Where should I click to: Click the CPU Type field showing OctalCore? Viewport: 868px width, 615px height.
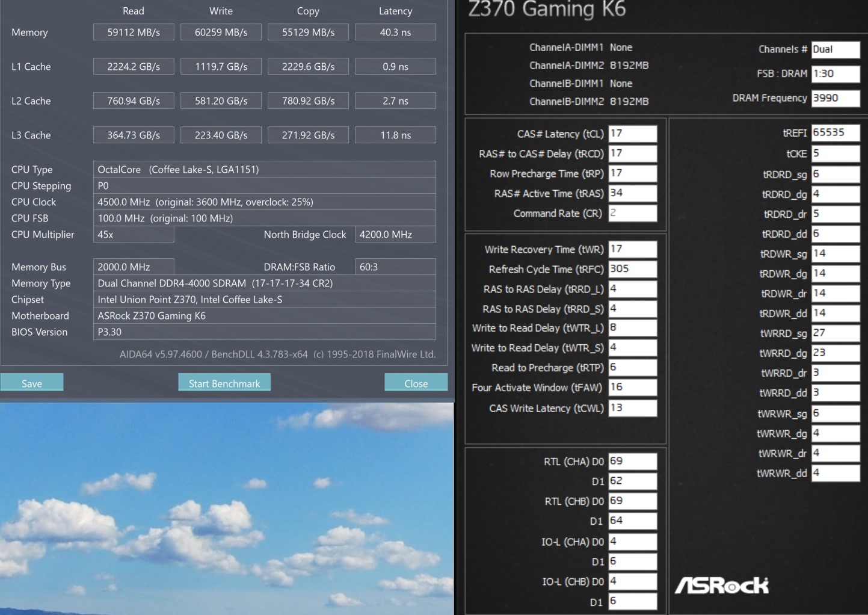pyautogui.click(x=265, y=169)
